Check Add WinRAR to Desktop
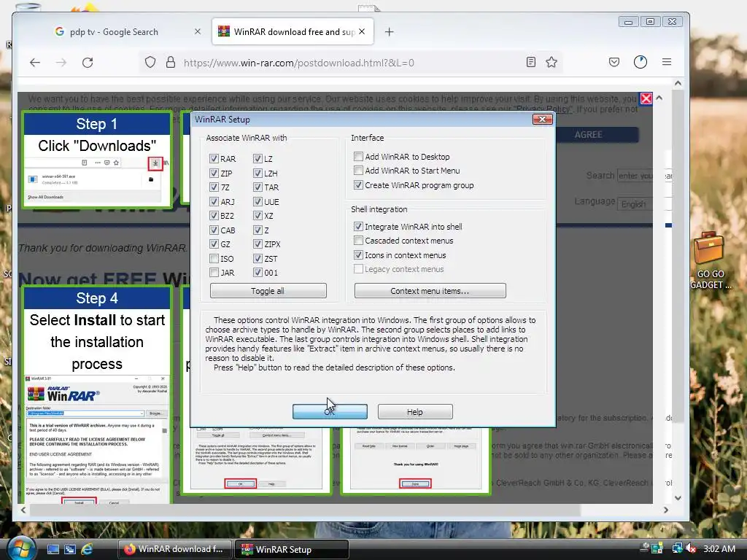Viewport: 747px width, 560px height. click(x=358, y=156)
